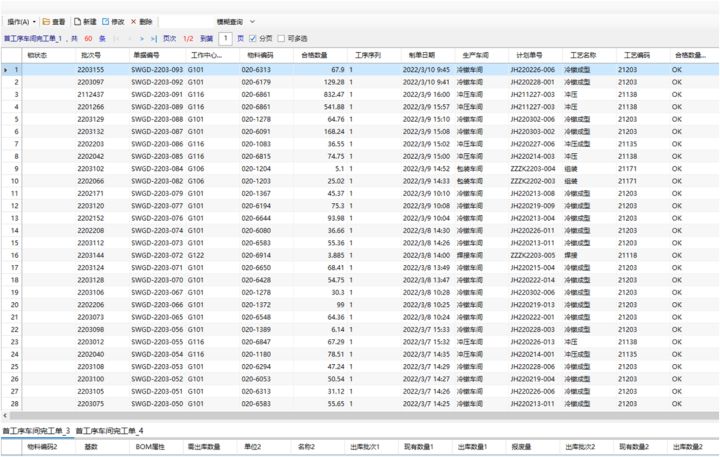The height and width of the screenshot is (457, 720).
Task: Click the scrollbar left arrow
Action: click(x=5, y=416)
